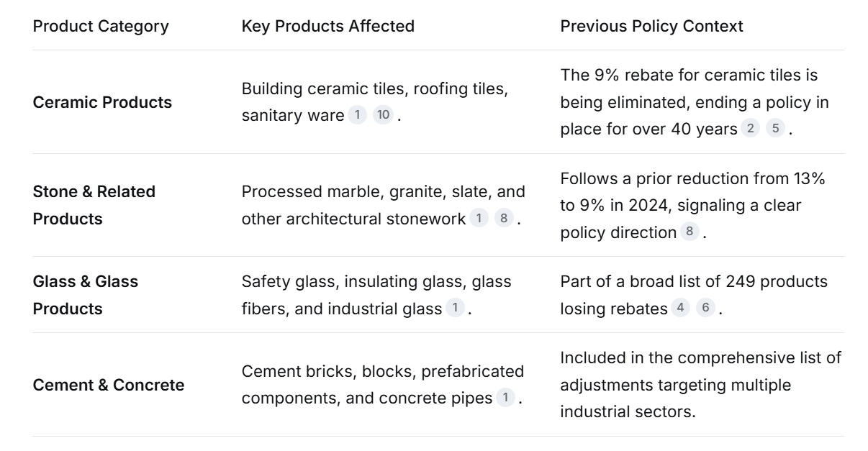Select the Stone & Related Products label
This screenshot has height=451, width=868.
tap(94, 206)
